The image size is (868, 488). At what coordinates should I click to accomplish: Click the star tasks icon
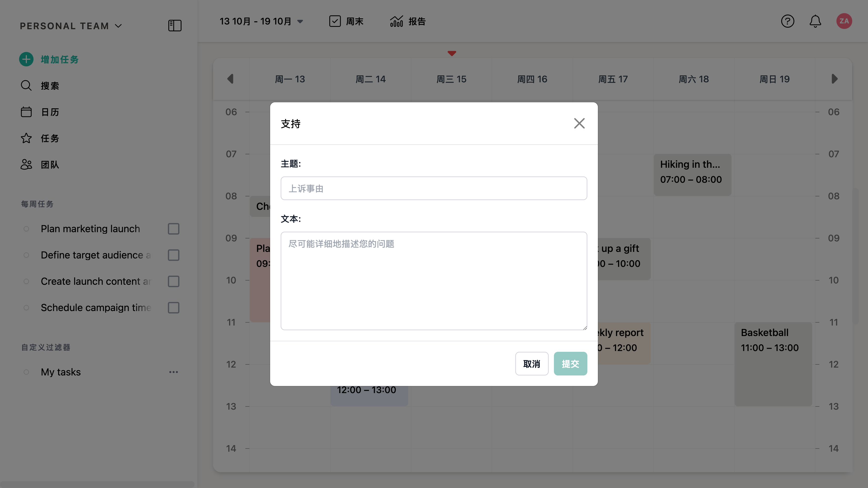[x=26, y=138]
